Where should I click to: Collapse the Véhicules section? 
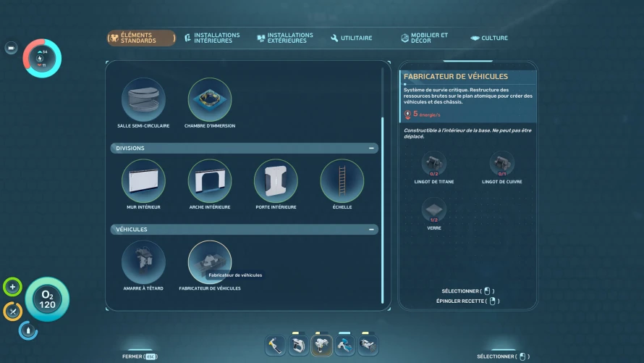click(x=371, y=230)
